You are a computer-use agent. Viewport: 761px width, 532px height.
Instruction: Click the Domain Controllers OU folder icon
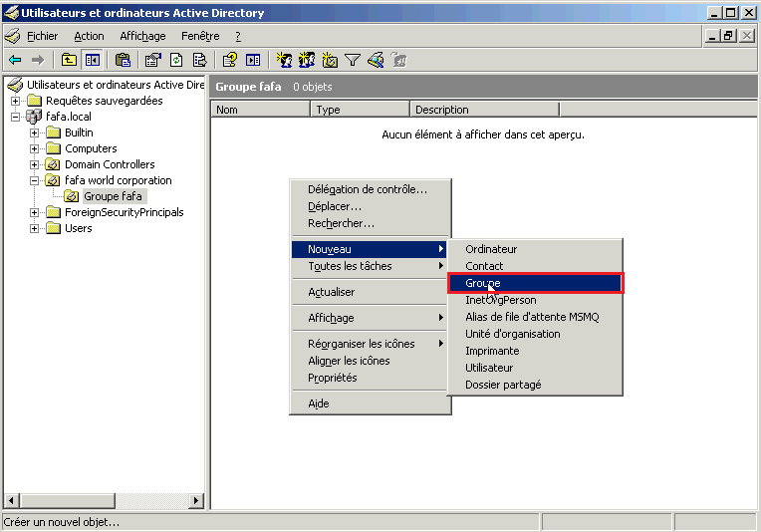tap(53, 164)
